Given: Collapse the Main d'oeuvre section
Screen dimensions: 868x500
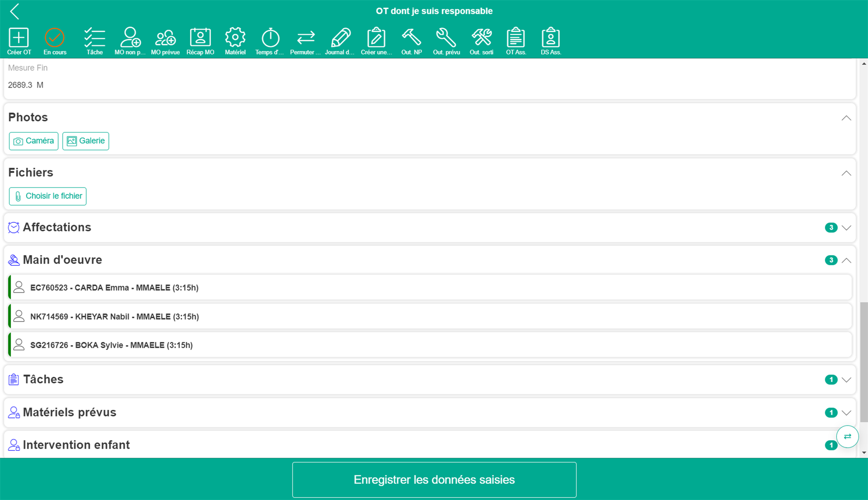Looking at the screenshot, I should 846,260.
